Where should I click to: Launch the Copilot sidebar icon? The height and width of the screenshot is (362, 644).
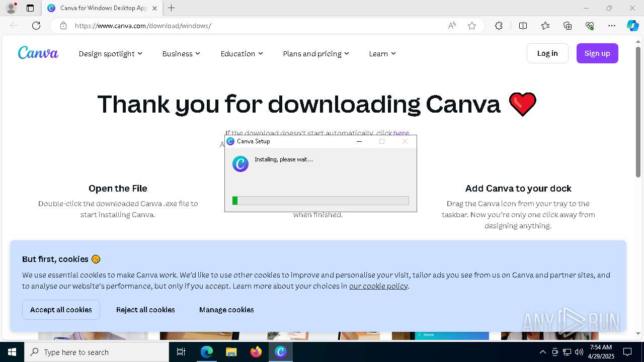click(632, 26)
